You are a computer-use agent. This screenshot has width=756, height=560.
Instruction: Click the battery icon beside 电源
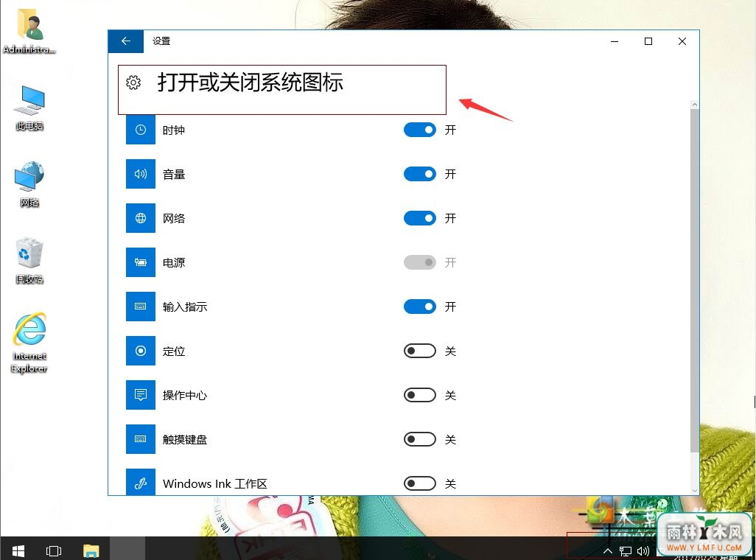pyautogui.click(x=140, y=262)
